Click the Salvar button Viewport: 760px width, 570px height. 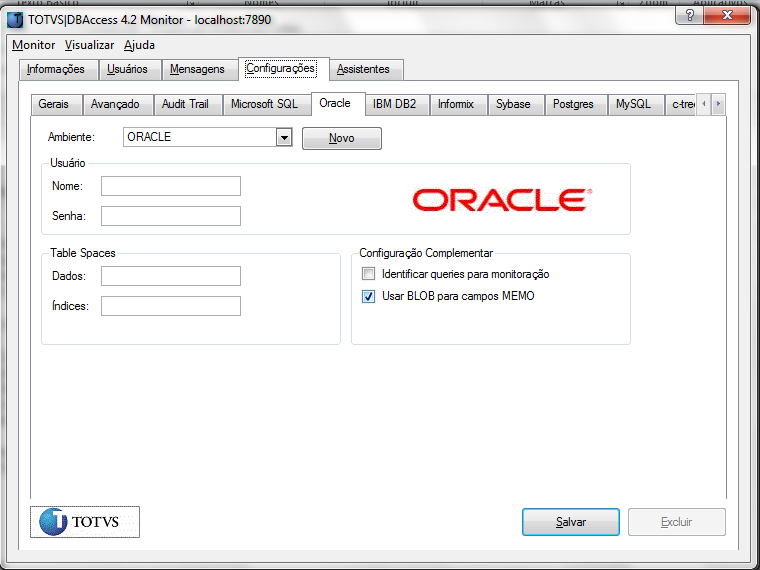570,522
